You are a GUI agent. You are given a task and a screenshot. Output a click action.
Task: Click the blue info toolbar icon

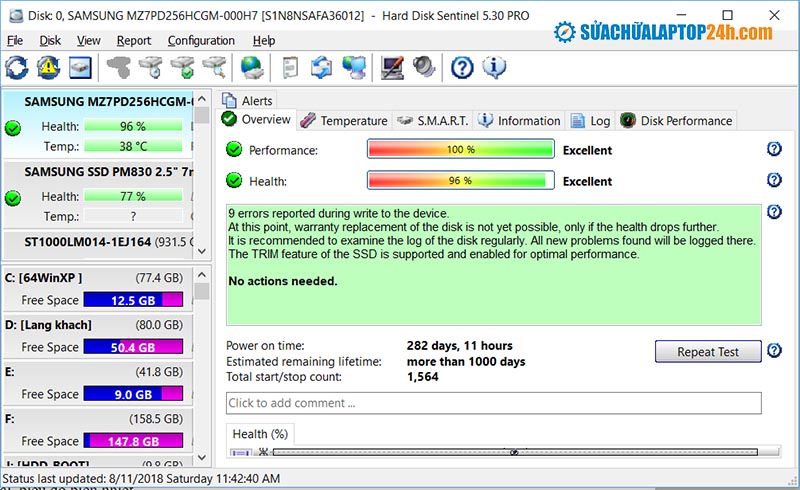[493, 67]
